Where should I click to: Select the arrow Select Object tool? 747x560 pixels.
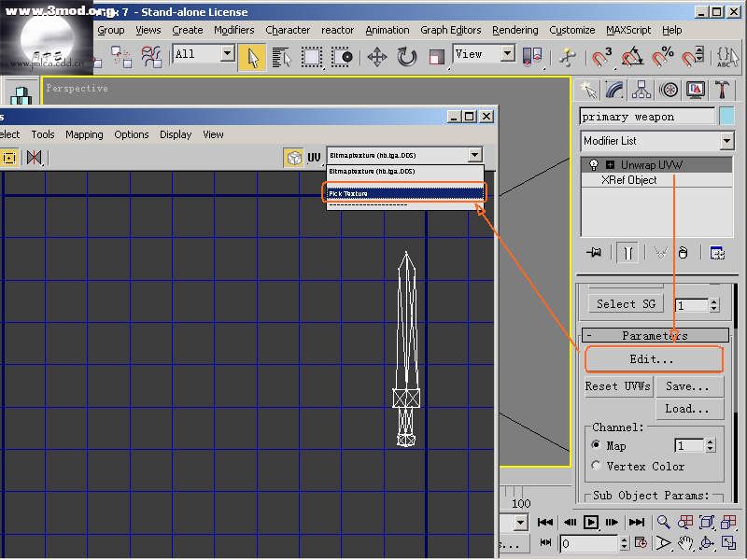[251, 57]
